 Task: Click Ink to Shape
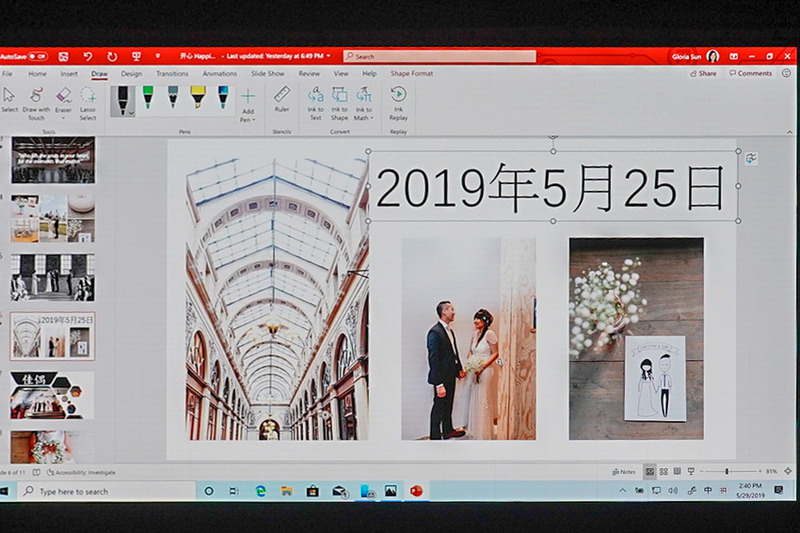click(x=339, y=104)
